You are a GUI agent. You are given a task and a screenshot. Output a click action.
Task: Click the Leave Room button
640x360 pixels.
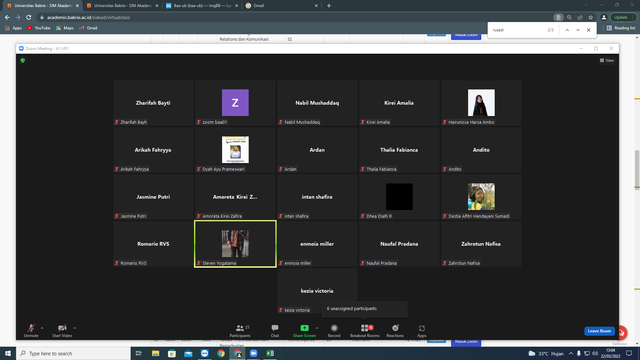(x=599, y=331)
